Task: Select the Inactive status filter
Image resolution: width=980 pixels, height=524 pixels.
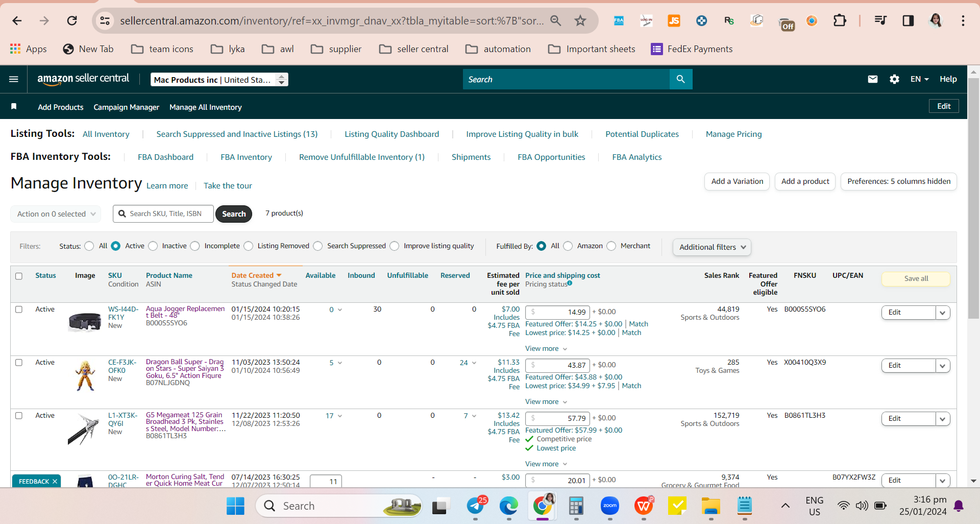Action: coord(153,246)
